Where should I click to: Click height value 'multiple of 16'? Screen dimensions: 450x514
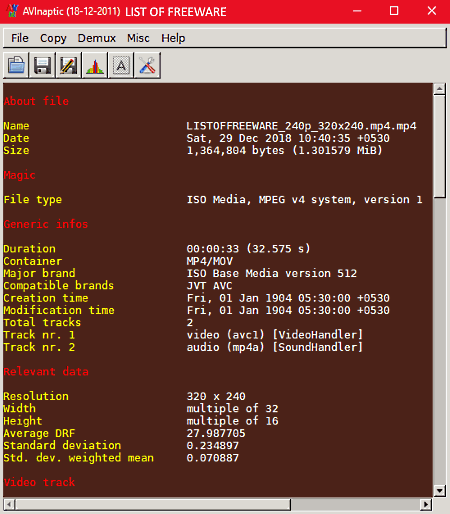click(x=232, y=421)
